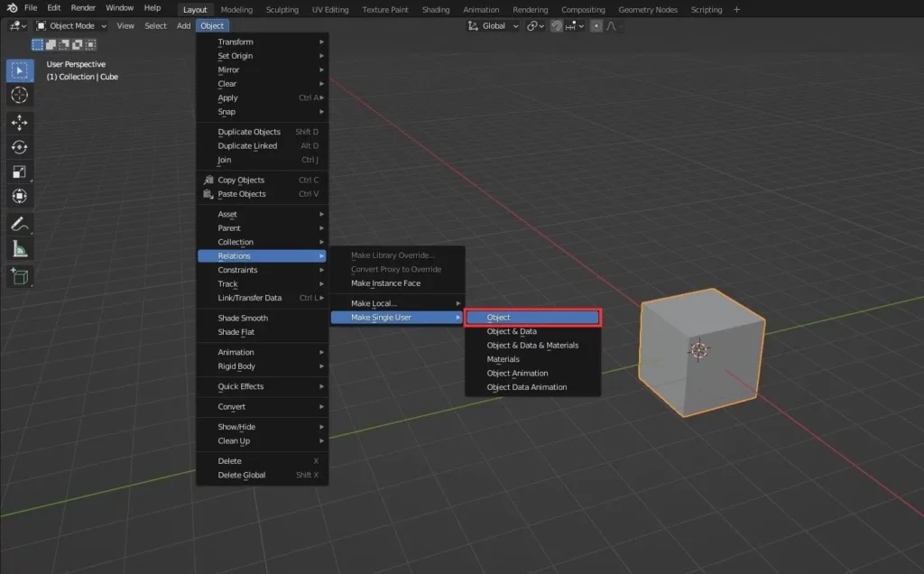
Task: Open the Window menu
Action: [120, 8]
